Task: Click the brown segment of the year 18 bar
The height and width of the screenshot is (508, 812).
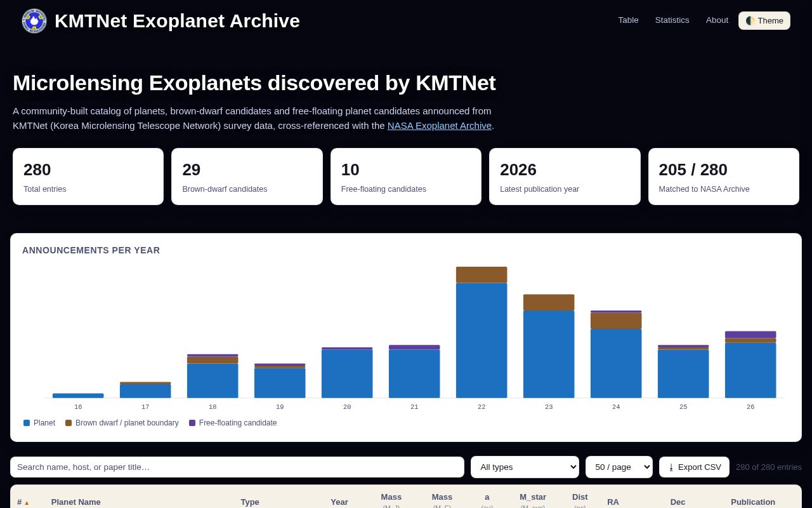Action: click(213, 360)
